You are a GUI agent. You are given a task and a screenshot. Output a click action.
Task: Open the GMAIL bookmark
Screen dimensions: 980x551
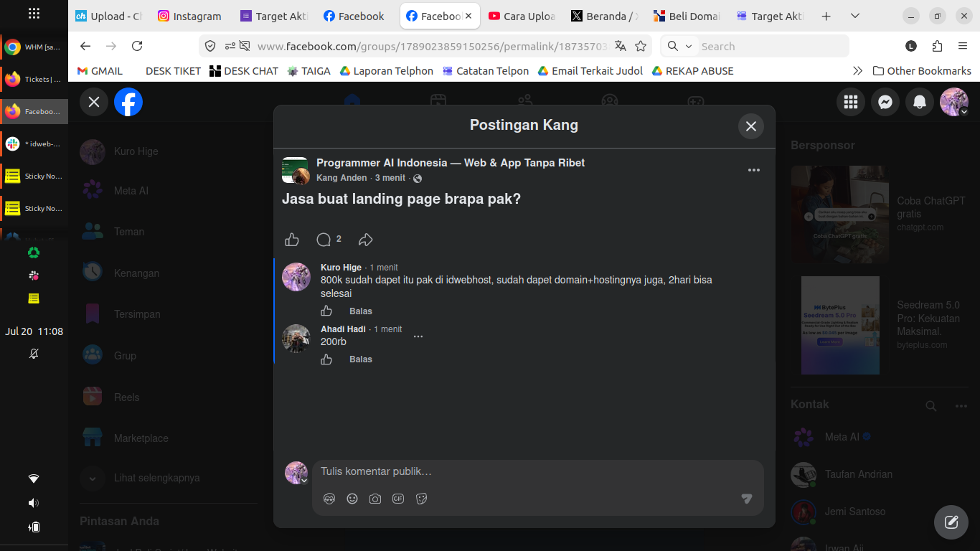pyautogui.click(x=100, y=70)
